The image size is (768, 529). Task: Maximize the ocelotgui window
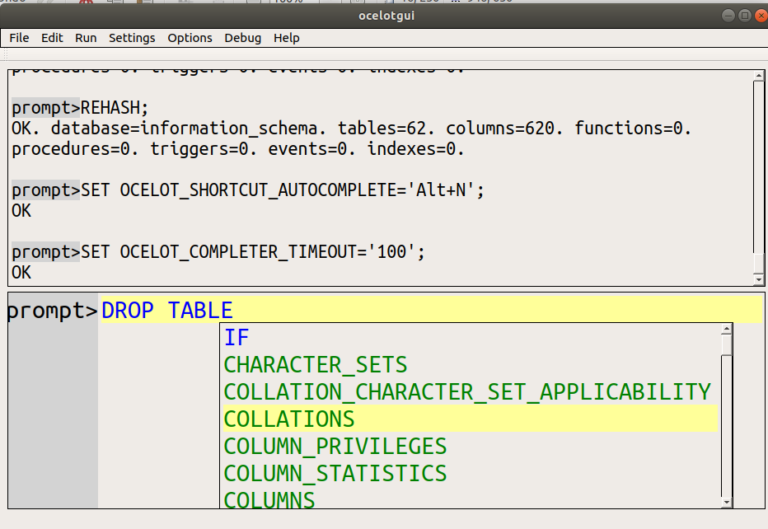744,16
